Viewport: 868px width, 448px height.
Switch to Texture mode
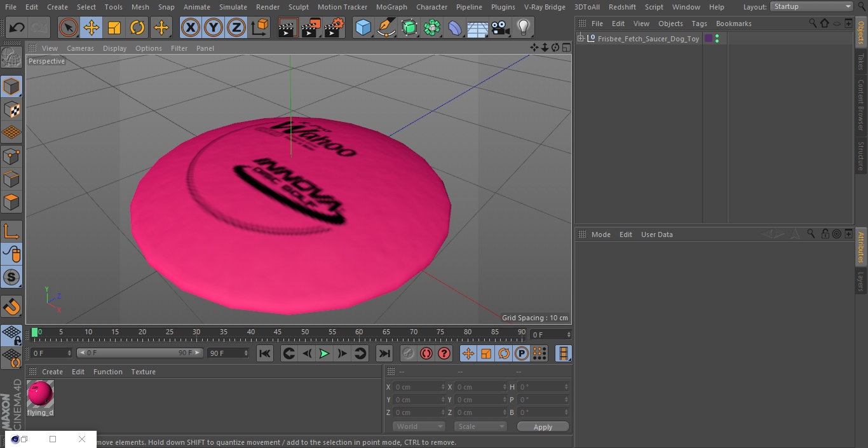tap(11, 110)
